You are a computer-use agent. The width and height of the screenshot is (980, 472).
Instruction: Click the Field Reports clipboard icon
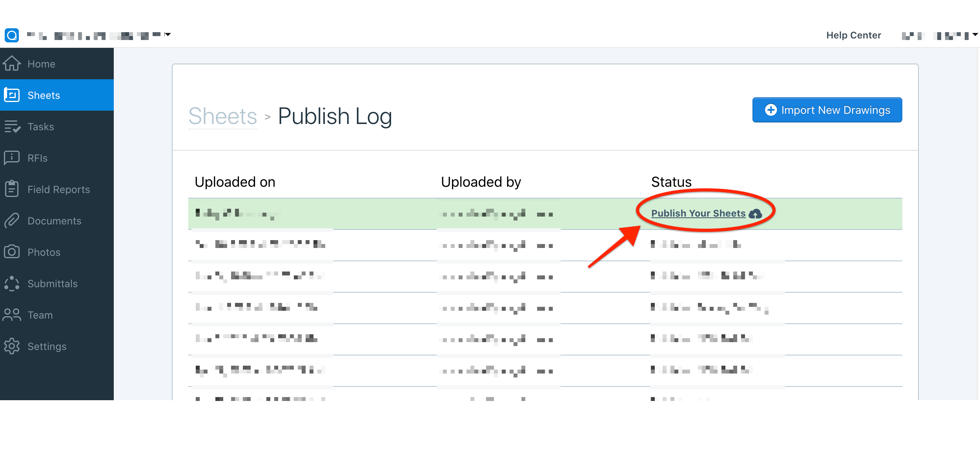tap(12, 189)
